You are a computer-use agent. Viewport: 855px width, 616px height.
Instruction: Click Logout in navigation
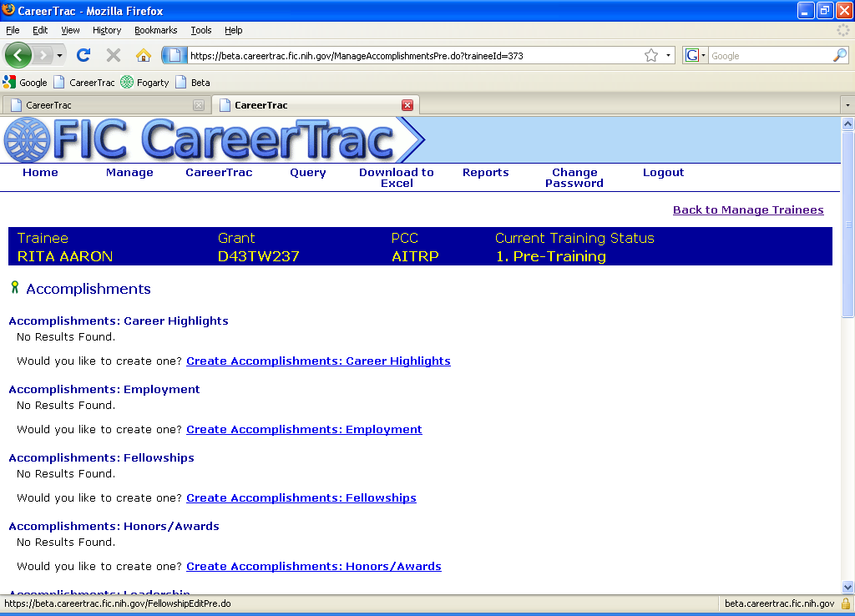(x=663, y=172)
